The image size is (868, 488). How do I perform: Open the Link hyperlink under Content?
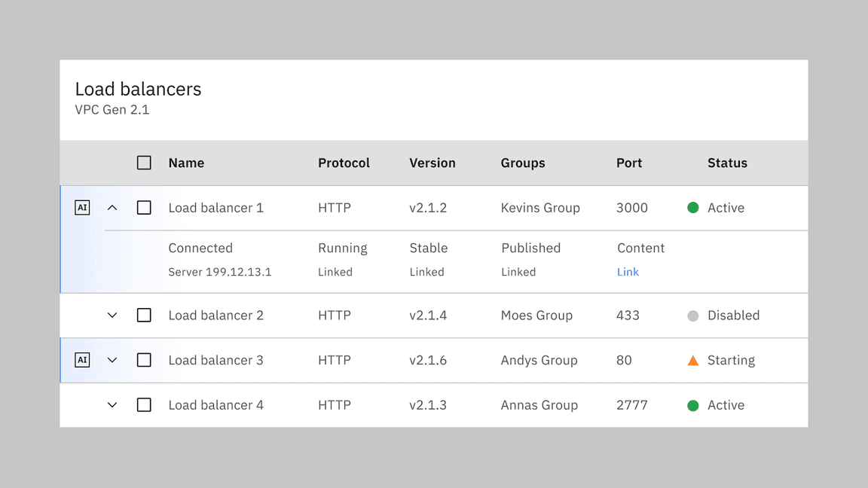[628, 272]
